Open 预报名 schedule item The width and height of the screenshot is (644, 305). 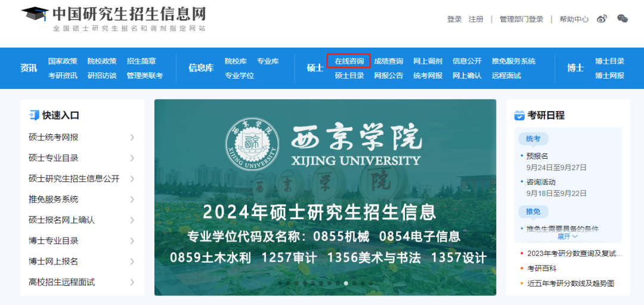(x=537, y=156)
